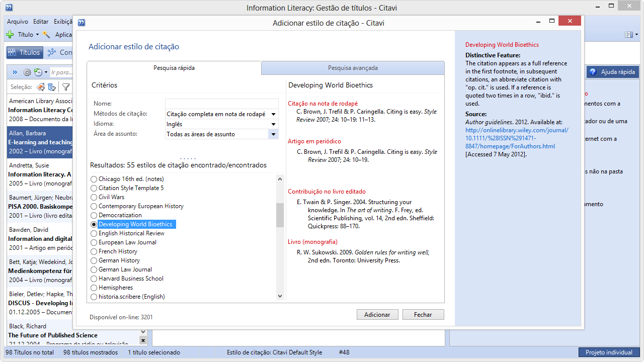Open the Arquivo menu
The width and height of the screenshot is (644, 362).
point(18,22)
